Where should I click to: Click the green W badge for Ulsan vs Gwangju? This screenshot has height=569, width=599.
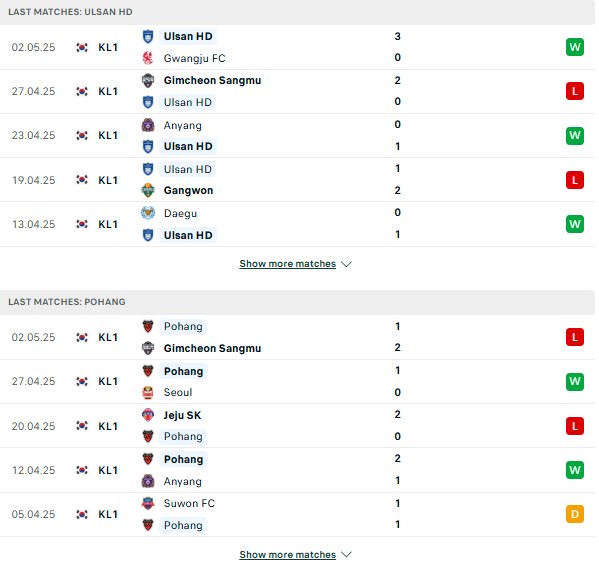(575, 47)
